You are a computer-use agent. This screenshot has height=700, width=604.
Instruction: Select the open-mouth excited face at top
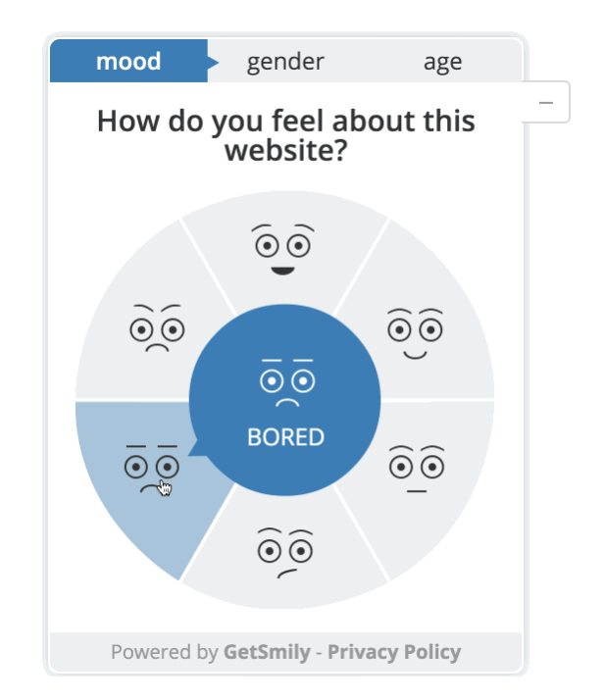tap(282, 250)
